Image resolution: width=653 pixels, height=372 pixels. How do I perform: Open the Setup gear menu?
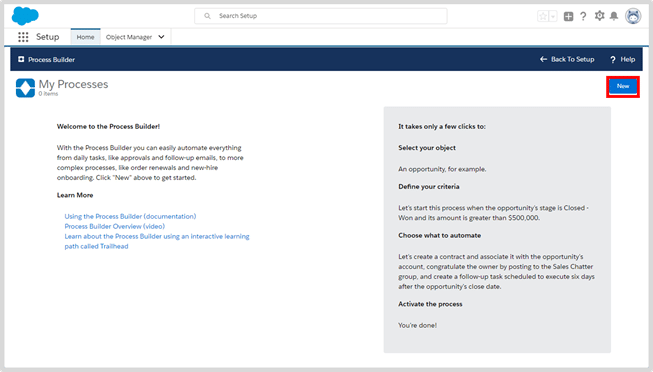(599, 16)
